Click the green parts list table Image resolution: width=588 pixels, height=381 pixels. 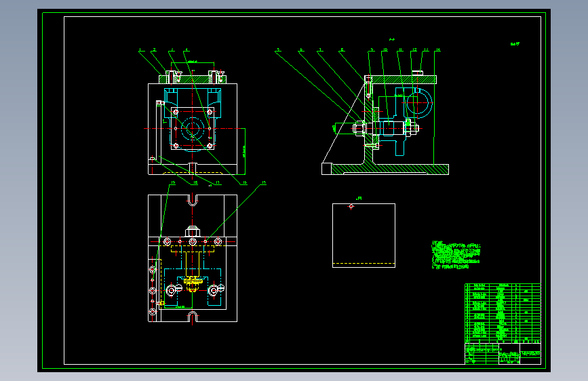point(503,313)
